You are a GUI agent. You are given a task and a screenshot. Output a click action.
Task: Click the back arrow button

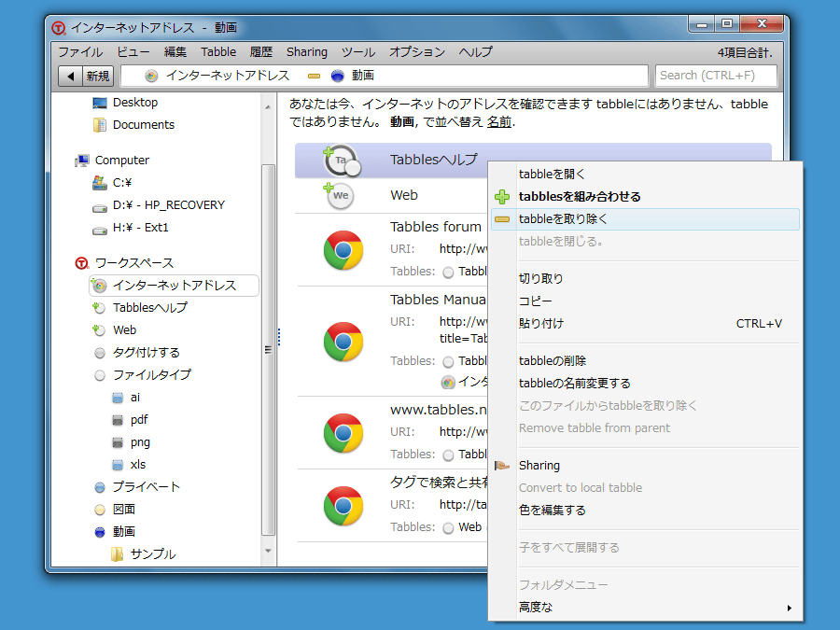point(71,77)
